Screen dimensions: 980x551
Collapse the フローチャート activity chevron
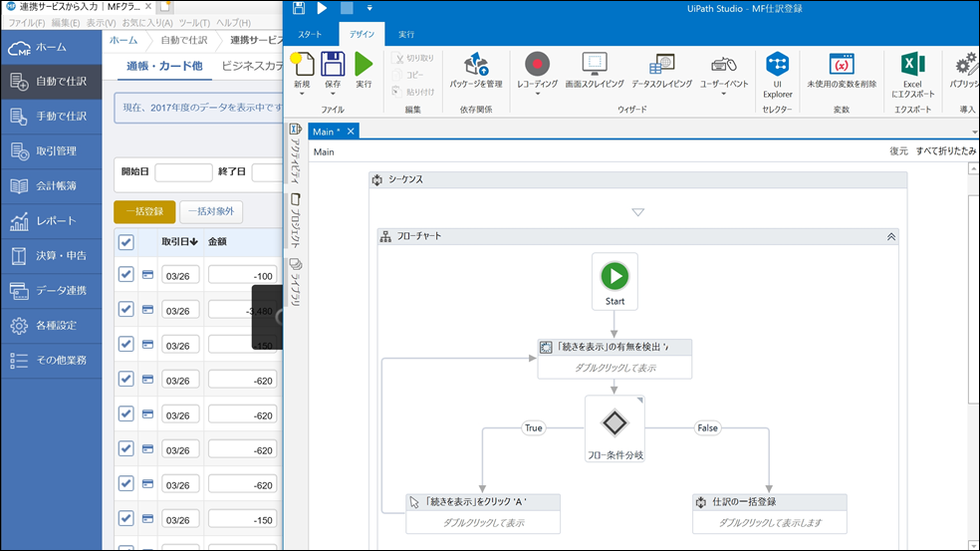pyautogui.click(x=890, y=236)
